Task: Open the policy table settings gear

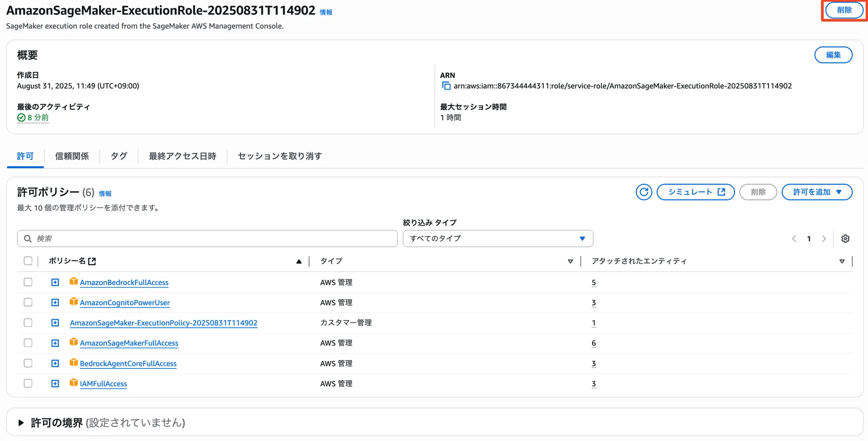Action: coord(845,239)
